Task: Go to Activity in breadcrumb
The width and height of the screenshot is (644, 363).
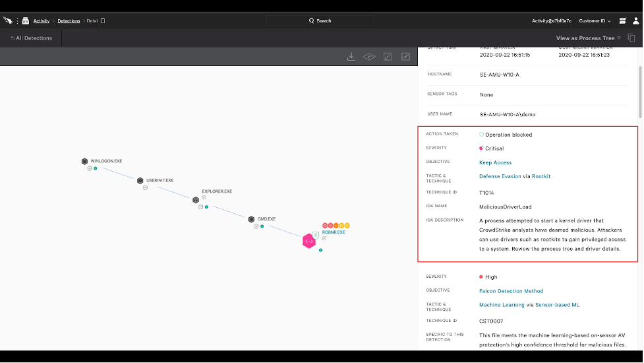Action: tap(42, 21)
